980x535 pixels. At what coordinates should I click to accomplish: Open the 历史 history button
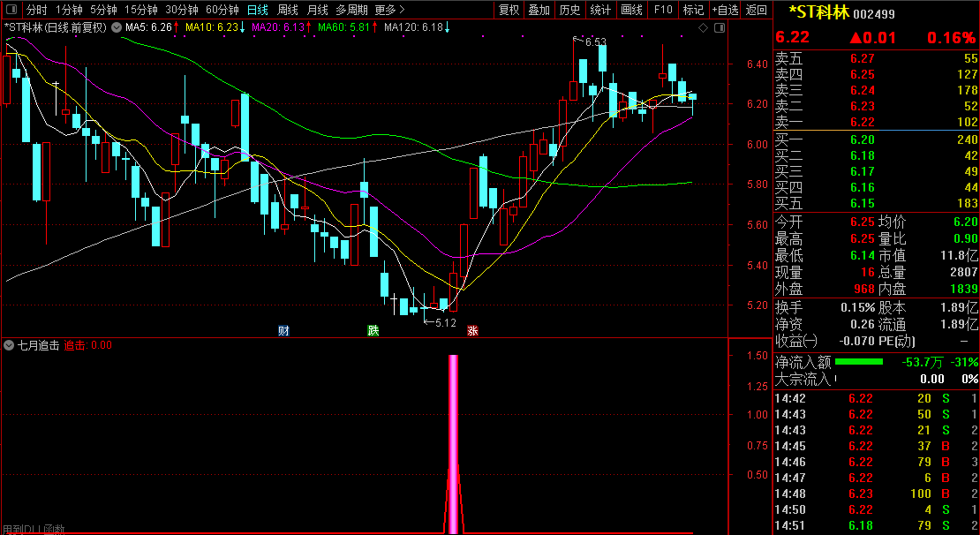[570, 10]
